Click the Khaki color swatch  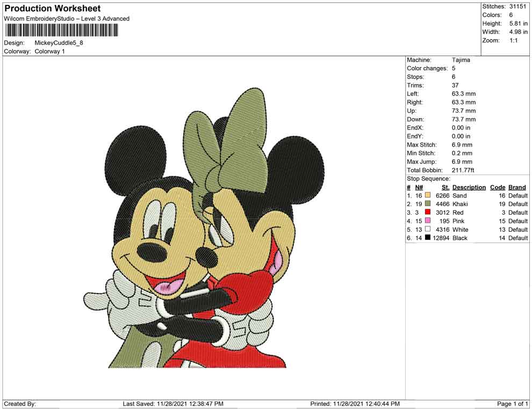coord(428,203)
